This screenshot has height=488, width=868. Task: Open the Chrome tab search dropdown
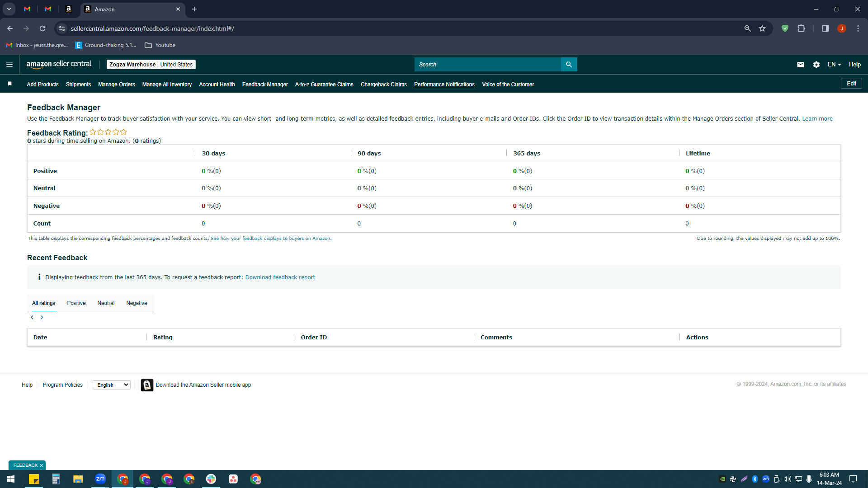click(9, 9)
